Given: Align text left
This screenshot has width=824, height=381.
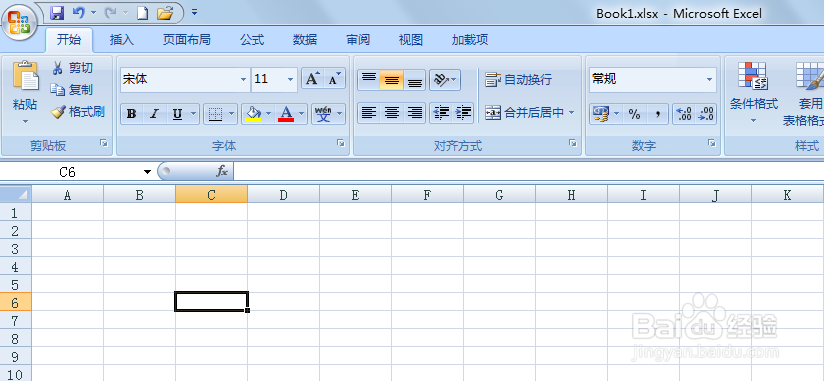Looking at the screenshot, I should tap(369, 113).
